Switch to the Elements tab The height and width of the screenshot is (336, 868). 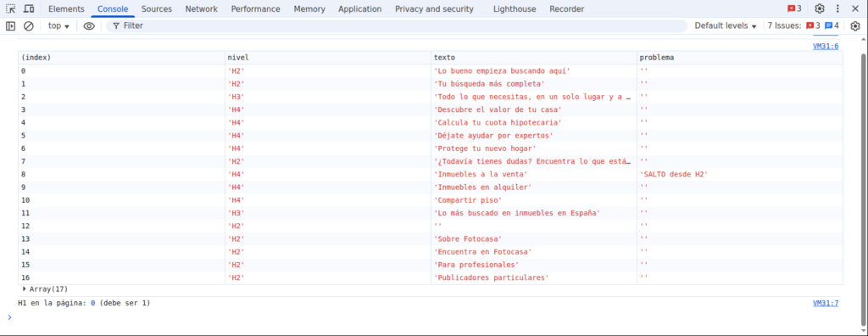click(x=66, y=8)
